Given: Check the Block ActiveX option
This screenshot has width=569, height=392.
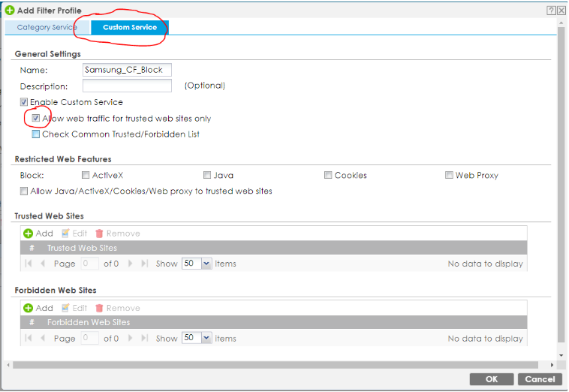Looking at the screenshot, I should point(86,175).
